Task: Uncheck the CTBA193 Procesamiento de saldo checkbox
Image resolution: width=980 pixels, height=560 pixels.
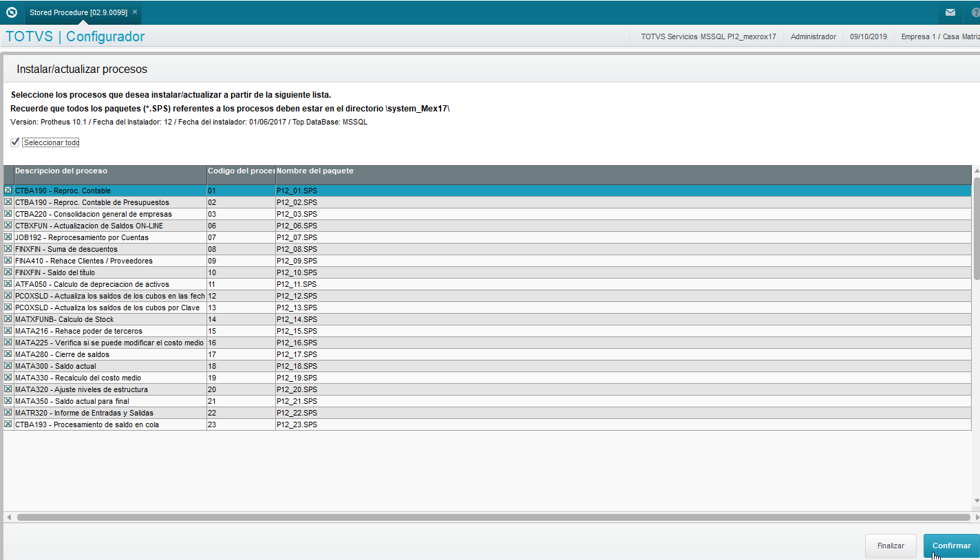Action: click(8, 424)
